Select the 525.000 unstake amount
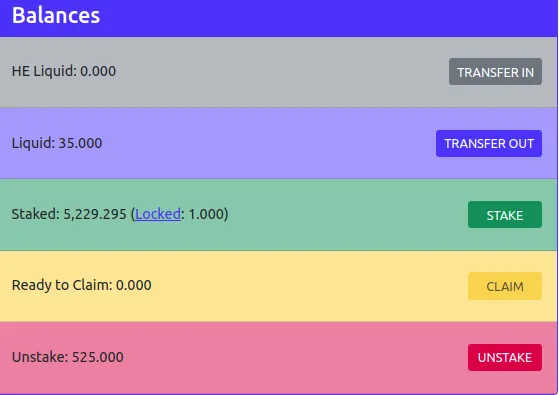559x395 pixels. (98, 357)
